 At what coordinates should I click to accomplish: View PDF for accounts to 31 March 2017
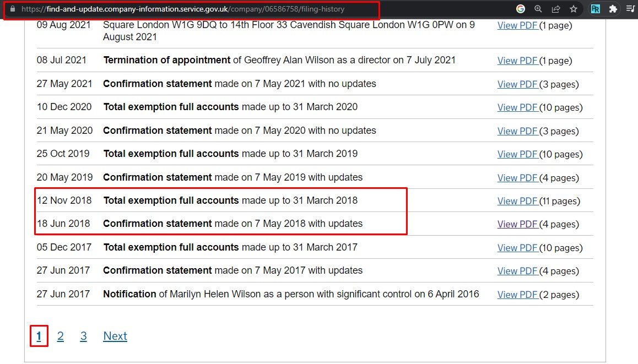(x=517, y=248)
